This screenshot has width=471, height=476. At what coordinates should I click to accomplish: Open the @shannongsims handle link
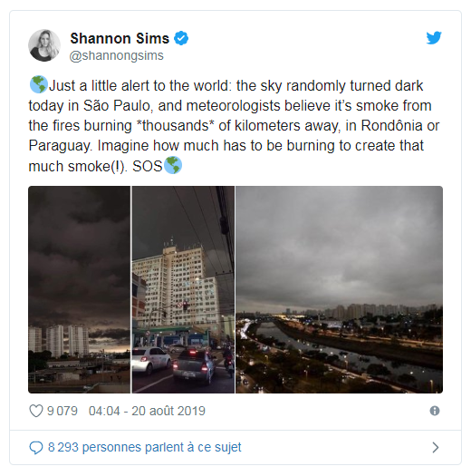coord(117,55)
